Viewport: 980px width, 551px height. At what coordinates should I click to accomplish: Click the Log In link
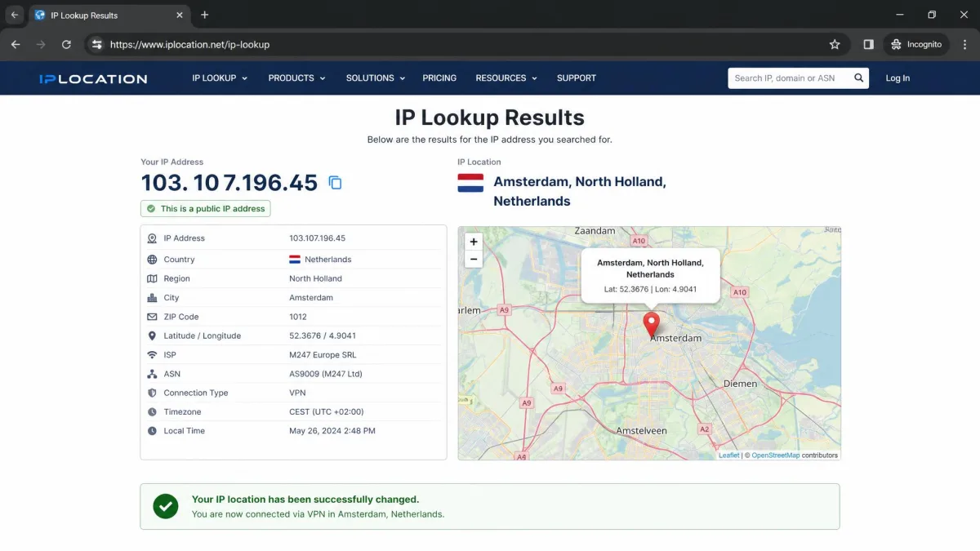[x=898, y=78]
